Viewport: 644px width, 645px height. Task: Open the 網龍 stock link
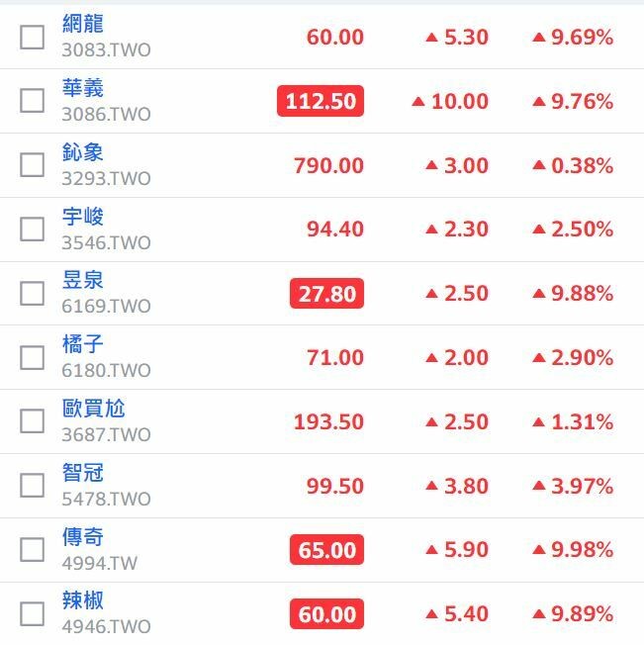click(83, 24)
